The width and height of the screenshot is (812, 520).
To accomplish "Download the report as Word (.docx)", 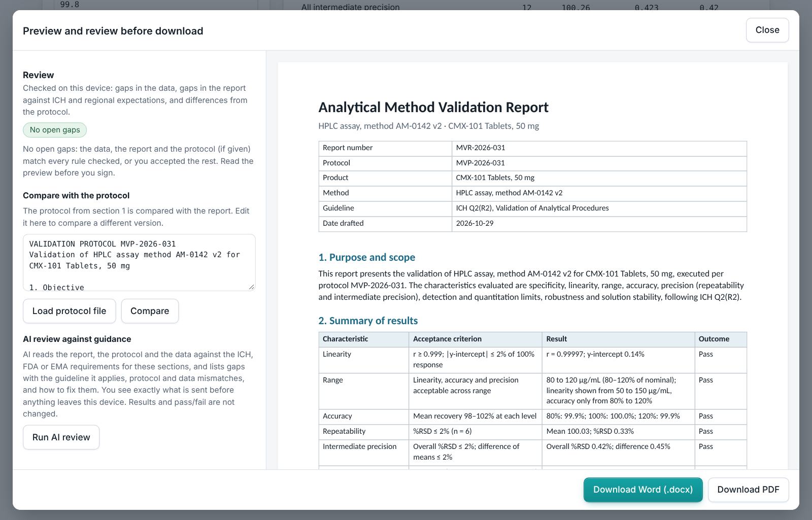I will 643,490.
